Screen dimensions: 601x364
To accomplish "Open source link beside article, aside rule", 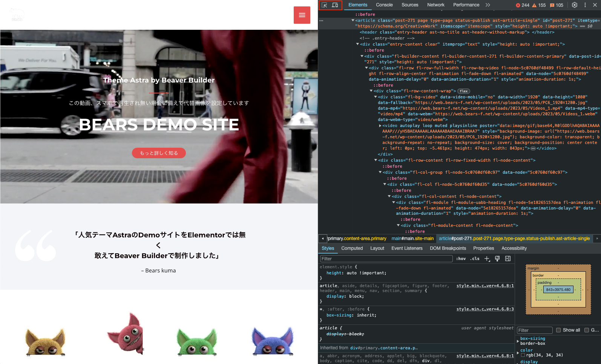I will click(x=485, y=286).
